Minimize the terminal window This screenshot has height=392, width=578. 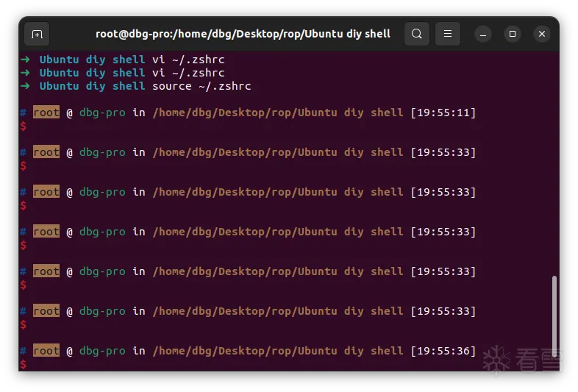pos(483,35)
